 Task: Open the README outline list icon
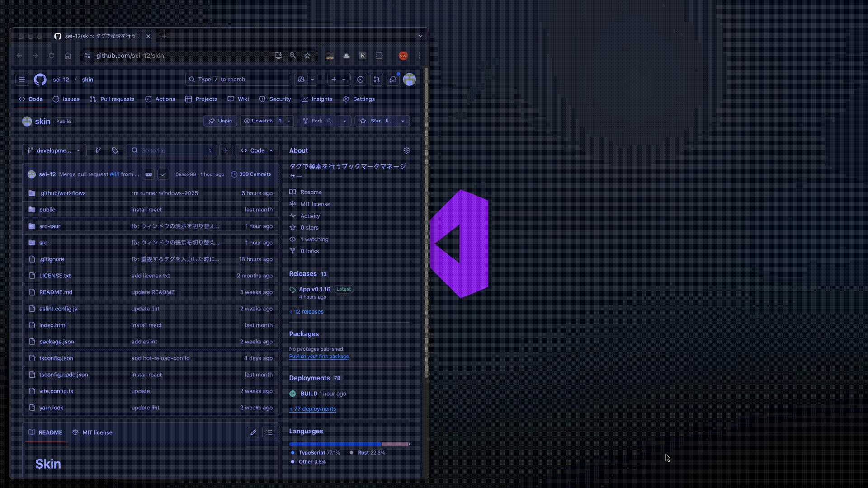(x=269, y=432)
